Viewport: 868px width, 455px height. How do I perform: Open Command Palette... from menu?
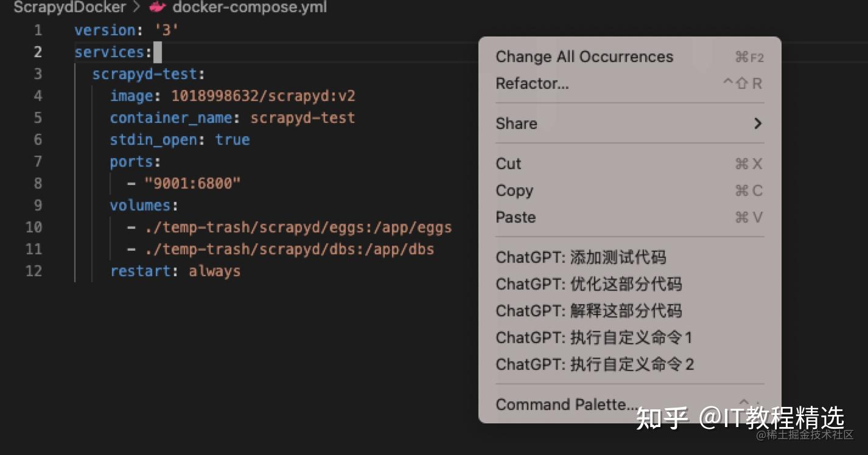pyautogui.click(x=629, y=405)
